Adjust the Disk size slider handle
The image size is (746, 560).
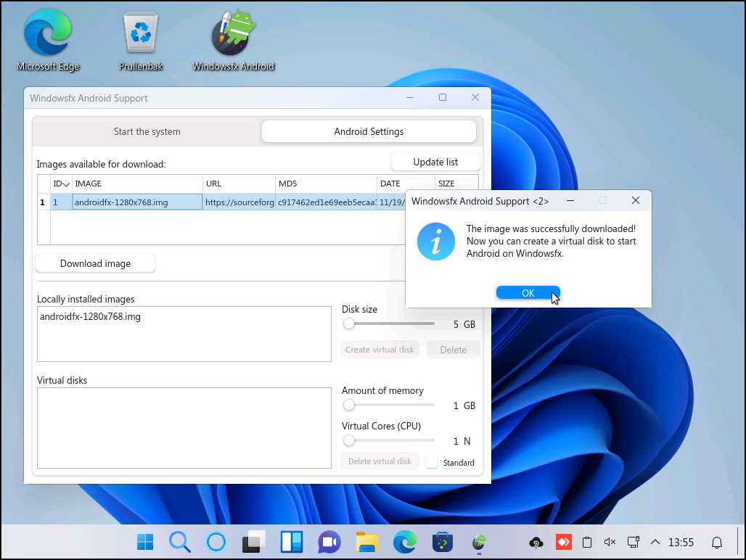coord(349,324)
